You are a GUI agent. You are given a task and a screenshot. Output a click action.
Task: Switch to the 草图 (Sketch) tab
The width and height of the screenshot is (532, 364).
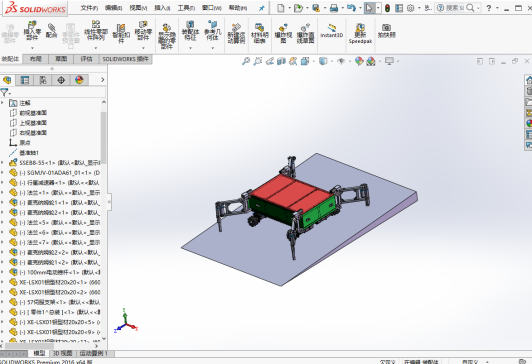point(61,59)
